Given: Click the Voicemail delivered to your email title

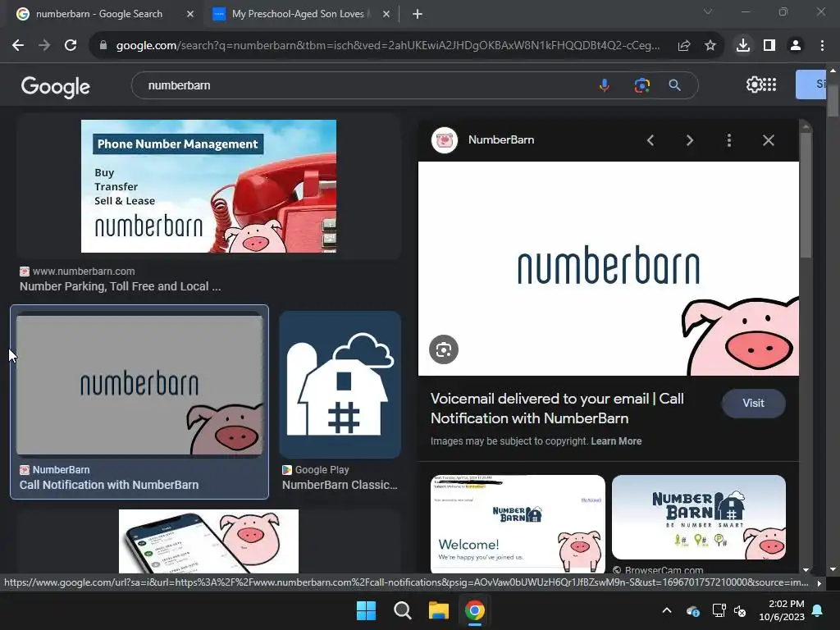Looking at the screenshot, I should point(557,409).
